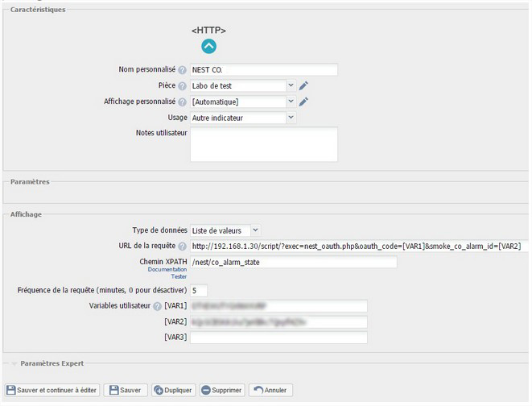
Task: Click the Annuler button
Action: [271, 390]
